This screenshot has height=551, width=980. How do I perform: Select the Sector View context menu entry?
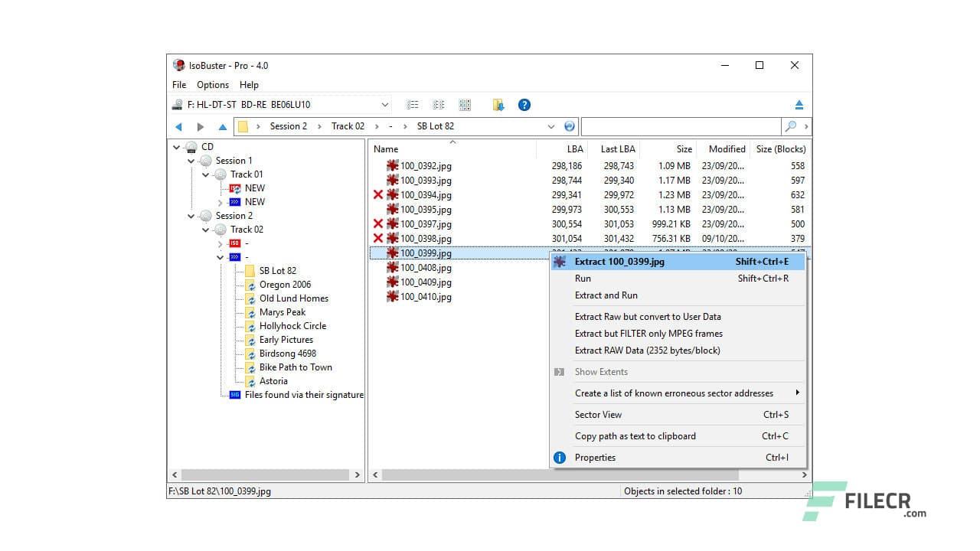tap(598, 414)
